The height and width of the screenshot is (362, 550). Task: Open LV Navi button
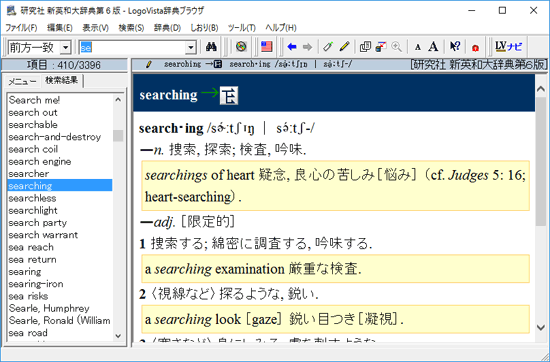tap(508, 47)
